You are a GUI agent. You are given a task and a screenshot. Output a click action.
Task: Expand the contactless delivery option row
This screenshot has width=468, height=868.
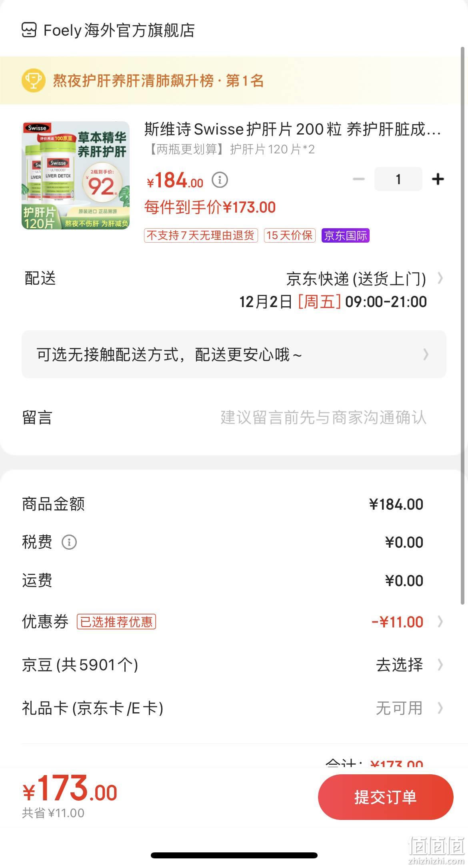234,354
